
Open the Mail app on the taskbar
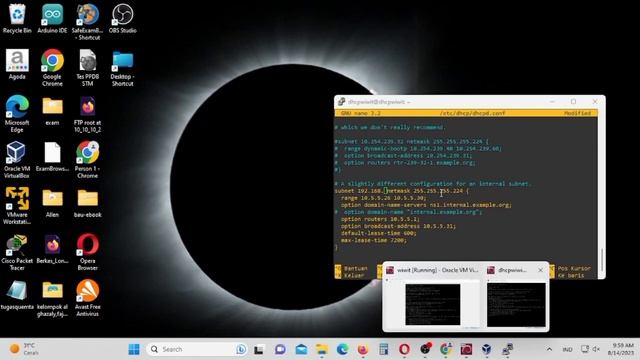coord(301,349)
